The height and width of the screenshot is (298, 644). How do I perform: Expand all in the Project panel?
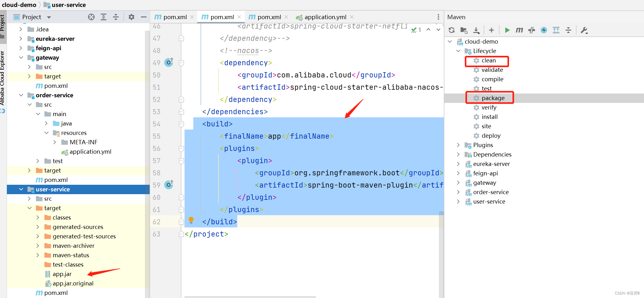104,17
